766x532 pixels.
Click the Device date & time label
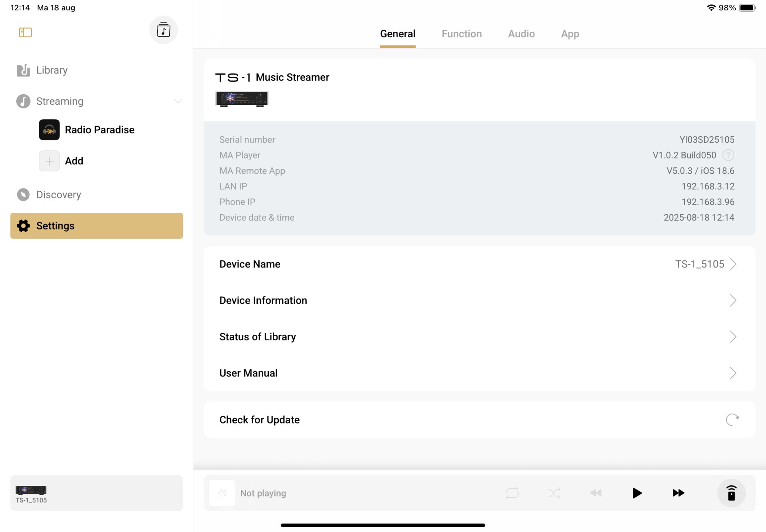point(257,217)
